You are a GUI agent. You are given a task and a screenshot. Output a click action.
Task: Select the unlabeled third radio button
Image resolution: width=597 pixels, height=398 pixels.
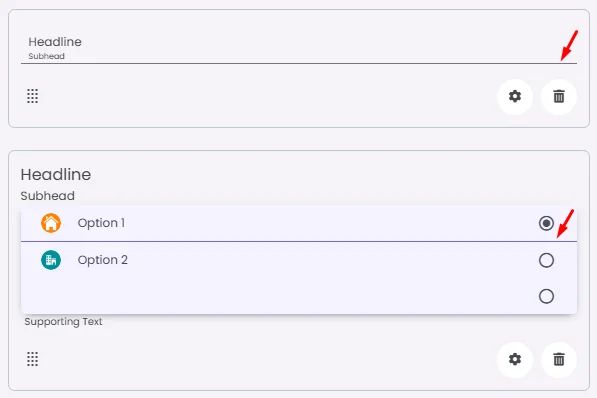tap(546, 296)
